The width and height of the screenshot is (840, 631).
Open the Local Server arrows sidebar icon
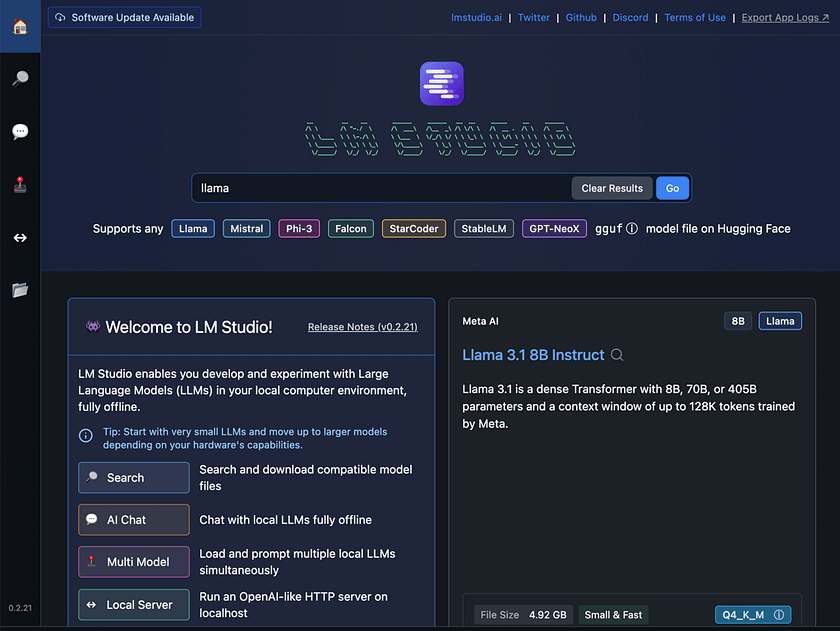coord(20,237)
